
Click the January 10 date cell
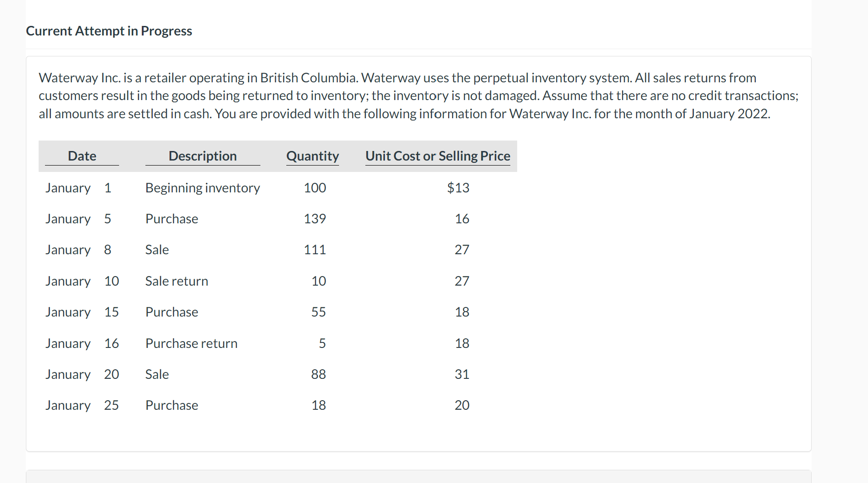[x=82, y=281]
